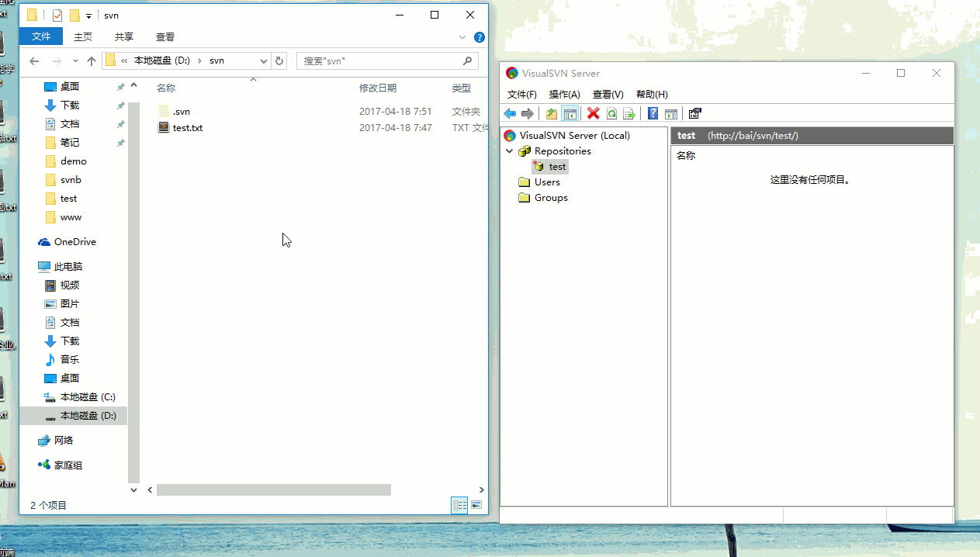Open recent locations dropdown arrow
Image resolution: width=980 pixels, height=557 pixels.
coord(75,61)
